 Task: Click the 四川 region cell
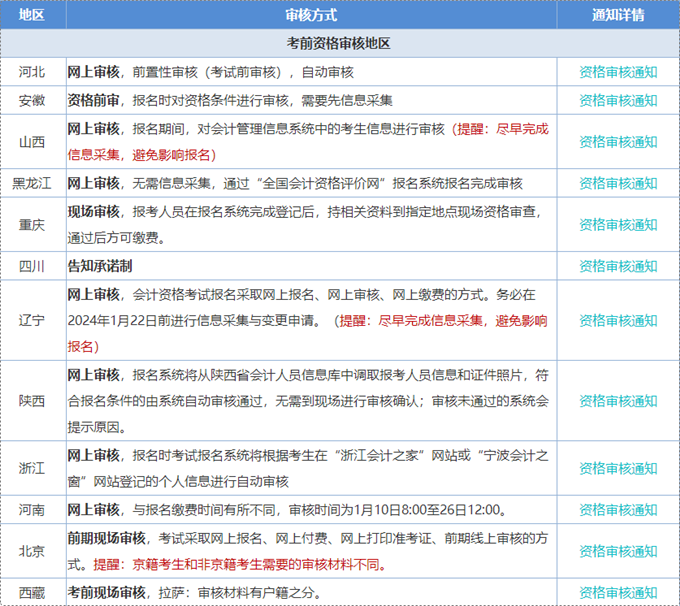click(32, 266)
